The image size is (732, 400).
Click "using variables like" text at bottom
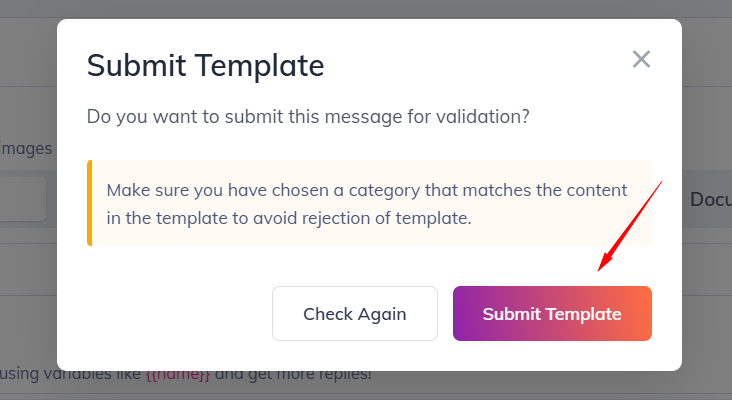click(x=70, y=375)
